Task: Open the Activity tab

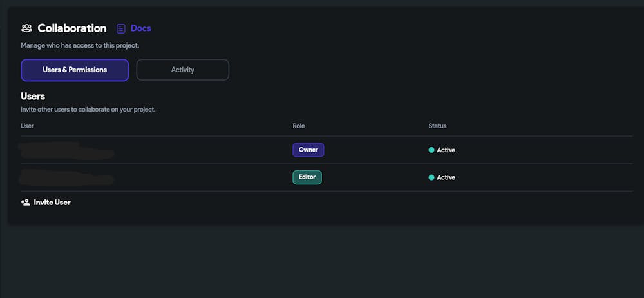Action: [x=183, y=70]
